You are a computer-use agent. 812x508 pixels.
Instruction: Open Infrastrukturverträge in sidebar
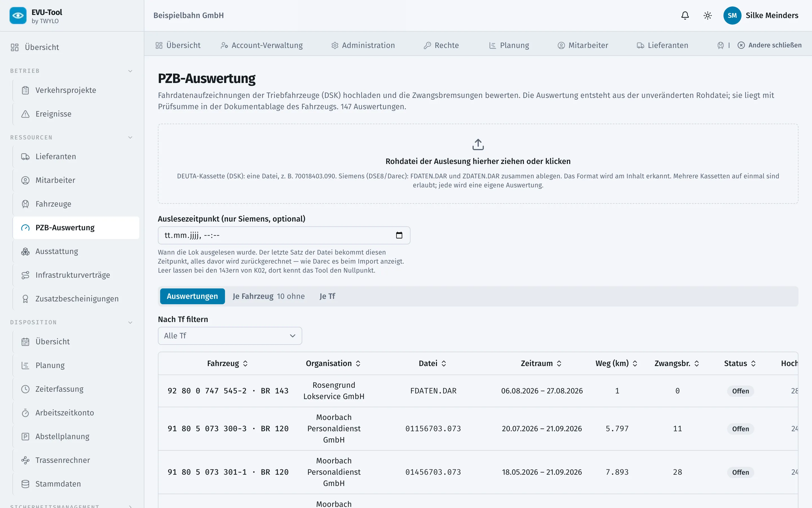coord(76,275)
